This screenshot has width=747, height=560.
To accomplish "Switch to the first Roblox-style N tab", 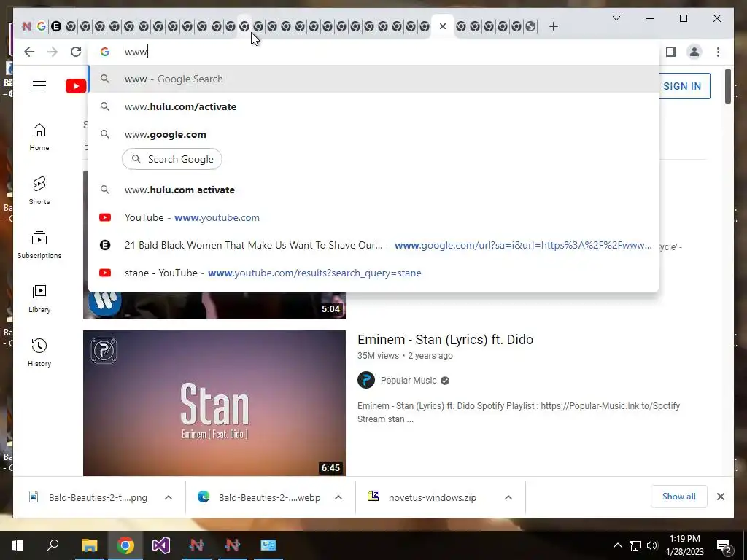I will click(27, 26).
